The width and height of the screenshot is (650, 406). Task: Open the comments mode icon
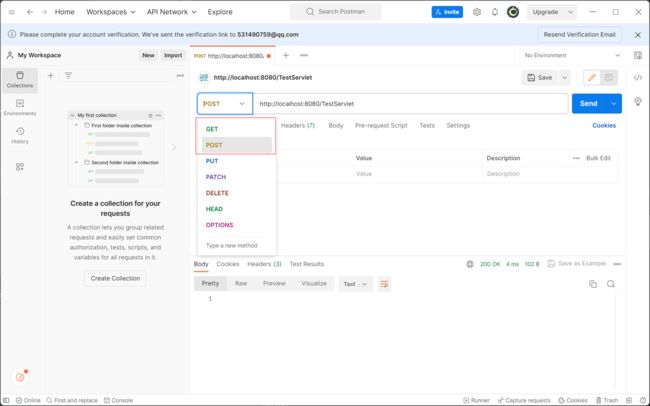(609, 78)
